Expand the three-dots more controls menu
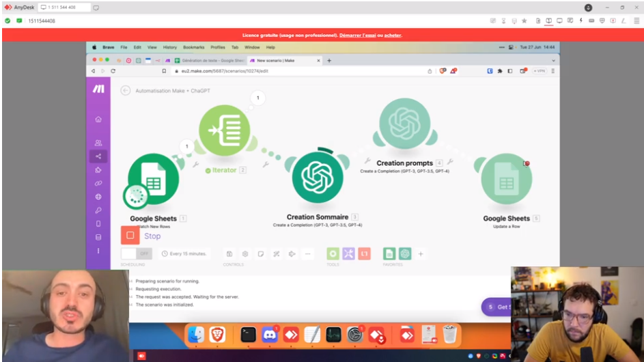Image resolution: width=644 pixels, height=362 pixels. [x=307, y=254]
